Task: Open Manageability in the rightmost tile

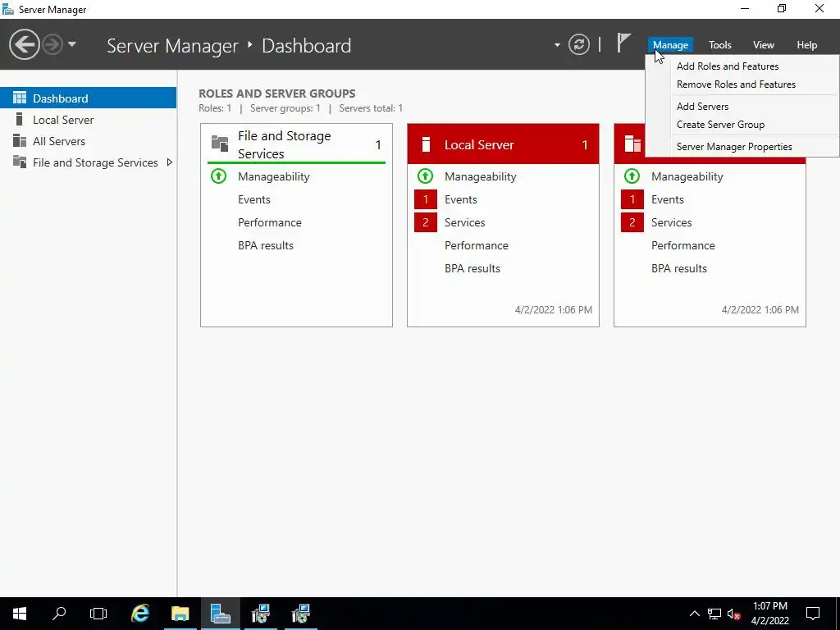Action: coord(687,177)
